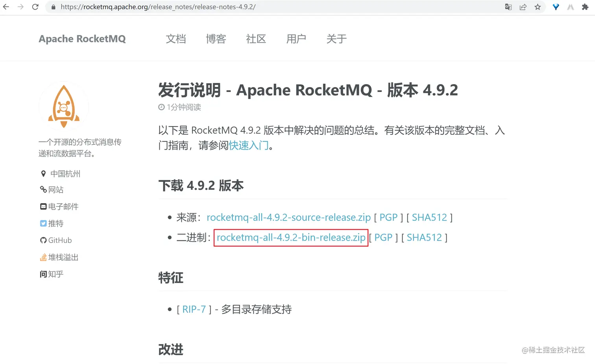Open the 社区 menu

click(256, 39)
